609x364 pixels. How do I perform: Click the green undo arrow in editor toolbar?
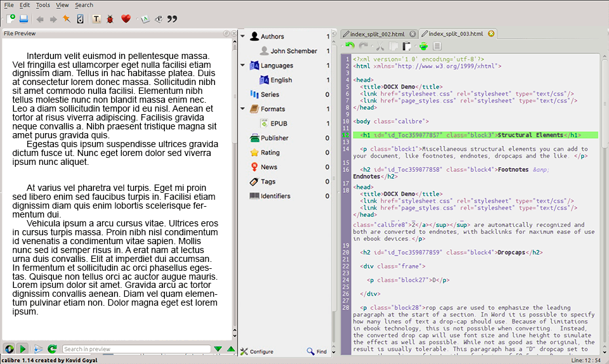[350, 46]
